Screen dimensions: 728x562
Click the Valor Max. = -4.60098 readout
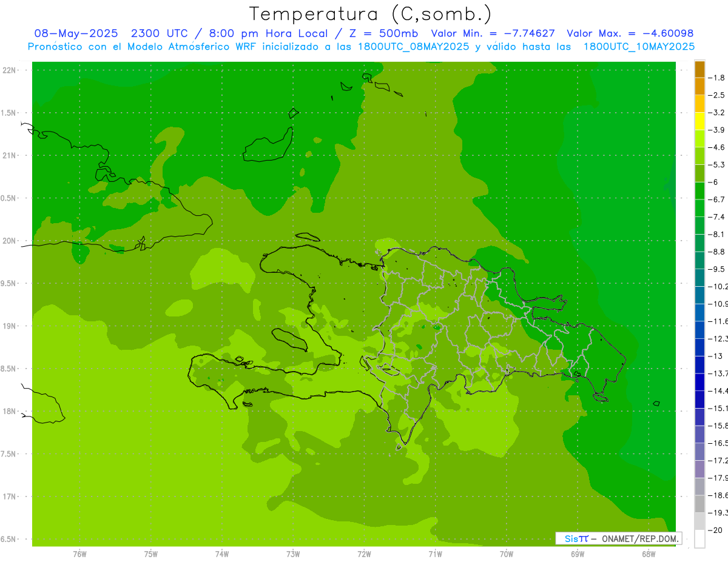630,33
